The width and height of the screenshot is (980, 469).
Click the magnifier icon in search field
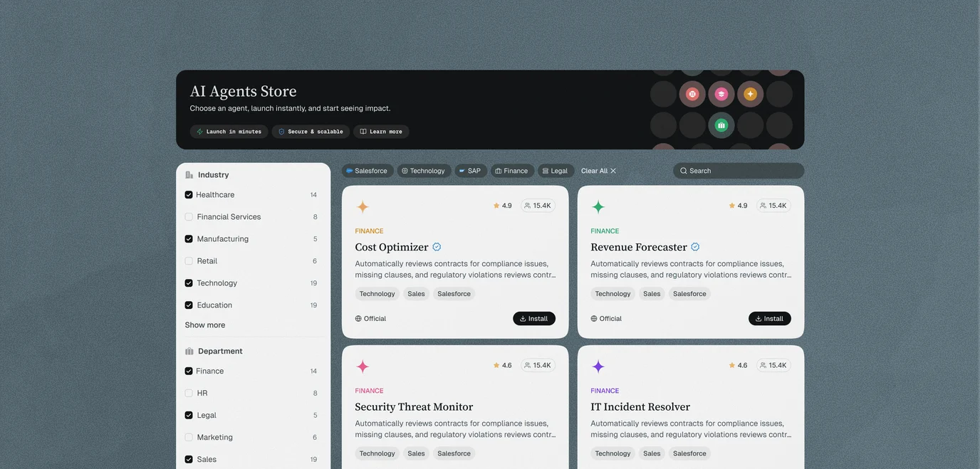684,171
